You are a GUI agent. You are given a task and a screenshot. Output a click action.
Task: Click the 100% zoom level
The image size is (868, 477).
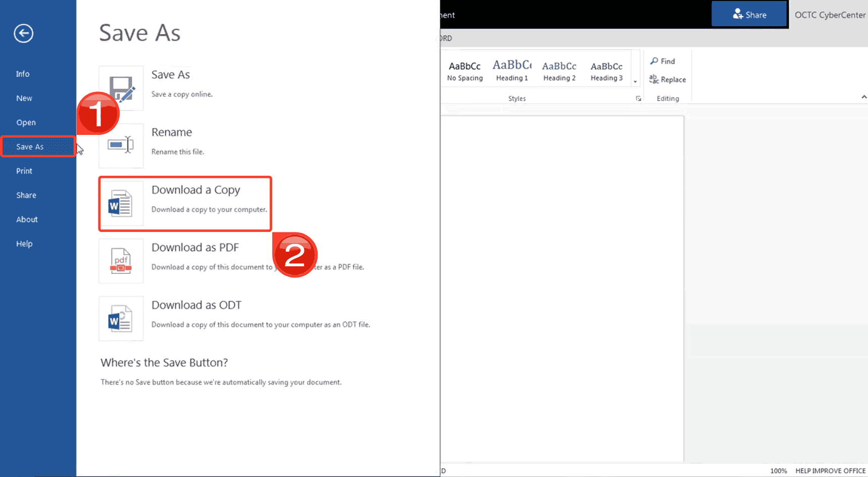[778, 470]
